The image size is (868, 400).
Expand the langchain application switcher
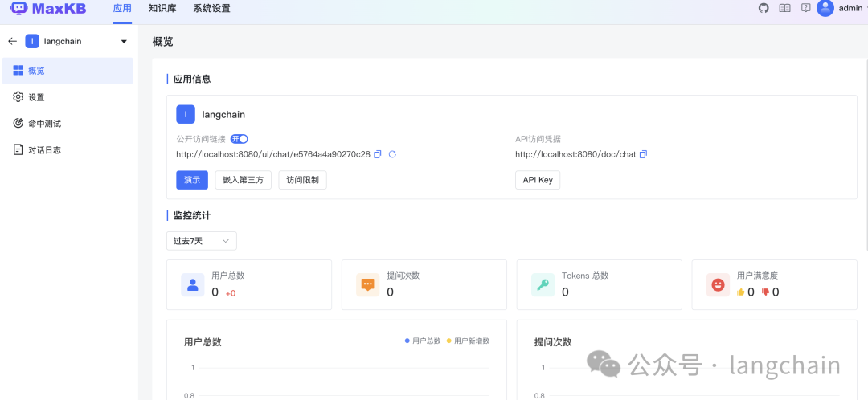point(124,42)
